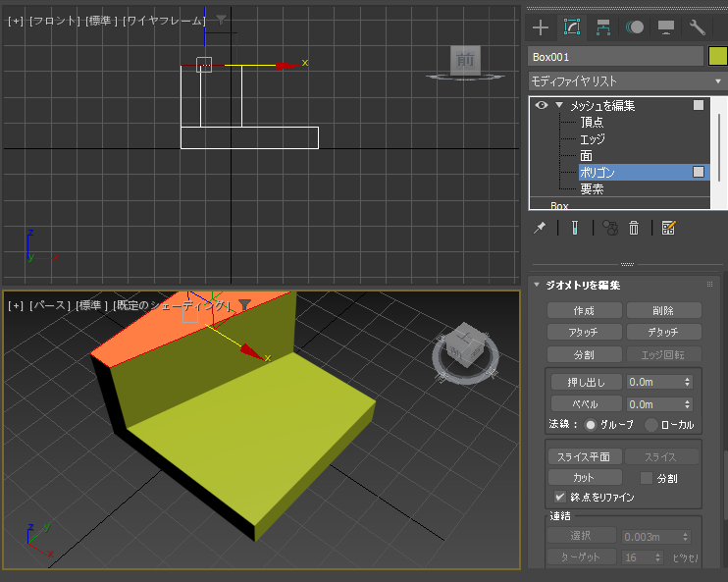This screenshot has height=582, width=728.
Task: Open the [既定のシェーディング] menu
Action: coord(172,305)
